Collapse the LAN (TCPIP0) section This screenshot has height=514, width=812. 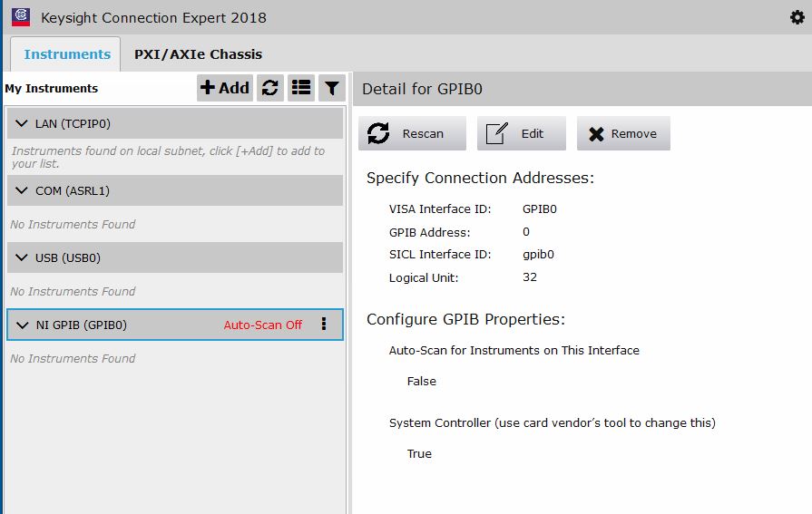tap(22, 123)
